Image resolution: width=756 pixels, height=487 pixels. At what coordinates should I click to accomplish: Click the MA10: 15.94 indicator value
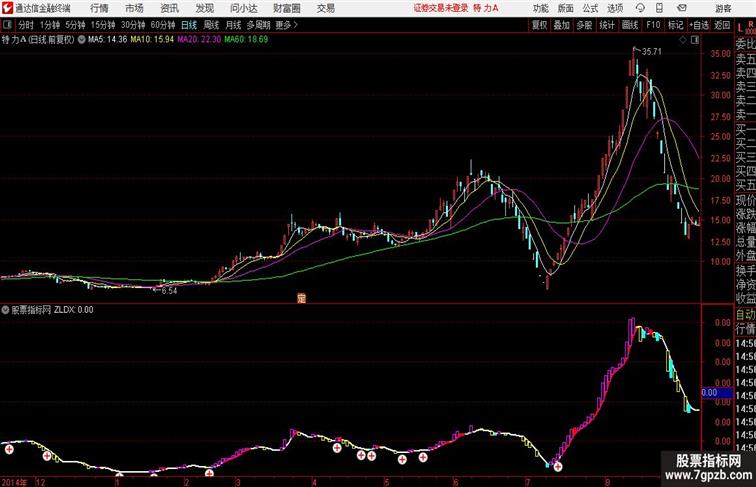152,40
